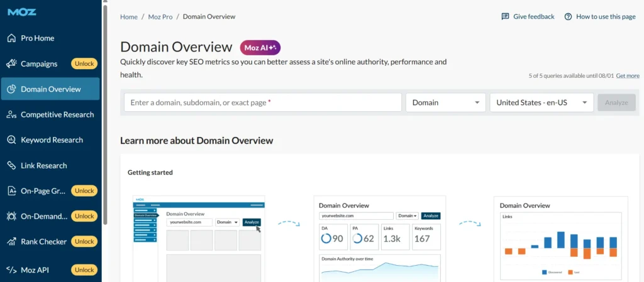Click the disabled Analyze button
Viewport: 644px width, 282px height.
click(616, 102)
